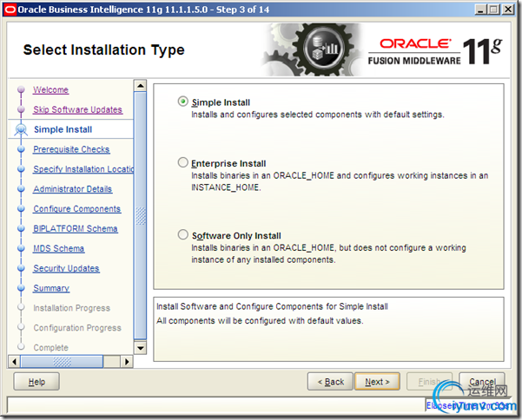This screenshot has width=522, height=420.
Task: Click the disabled Complete step text
Action: click(51, 347)
